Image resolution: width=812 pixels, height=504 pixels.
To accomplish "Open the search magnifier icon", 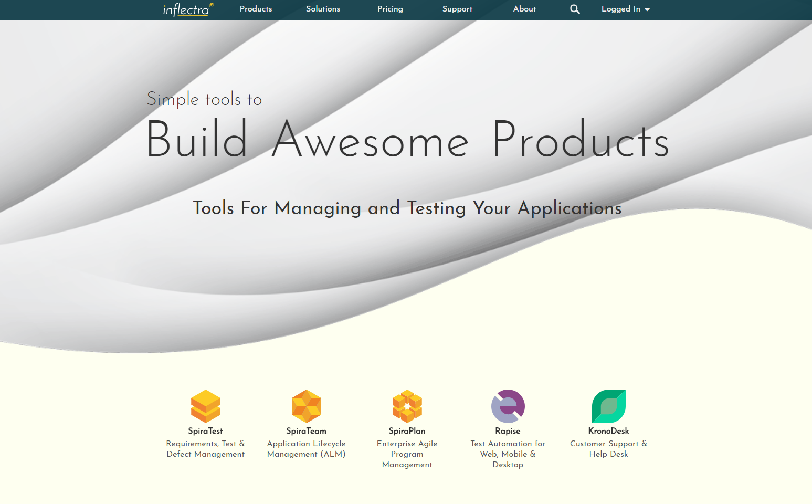I will coord(575,9).
